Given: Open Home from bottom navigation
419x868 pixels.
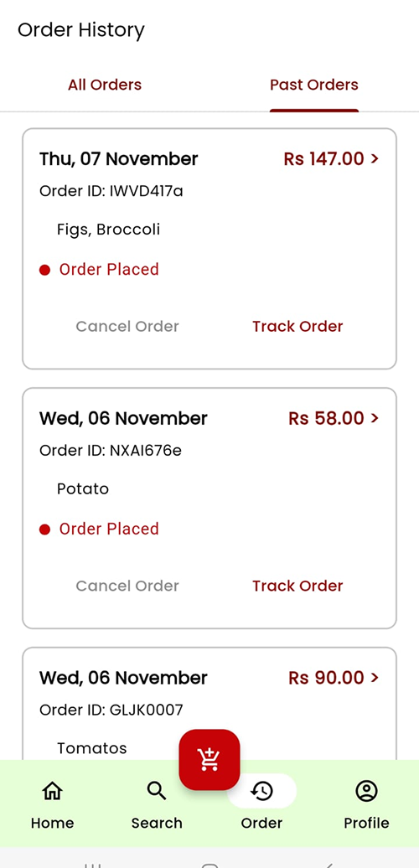Looking at the screenshot, I should [x=52, y=805].
